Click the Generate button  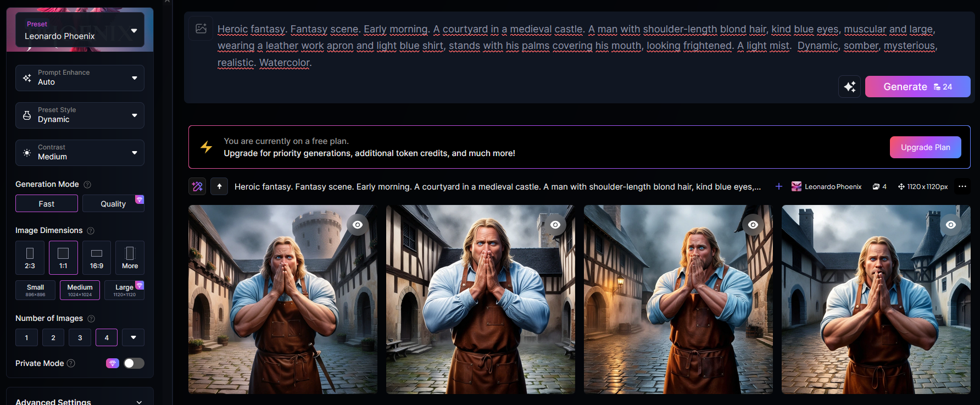coord(917,87)
